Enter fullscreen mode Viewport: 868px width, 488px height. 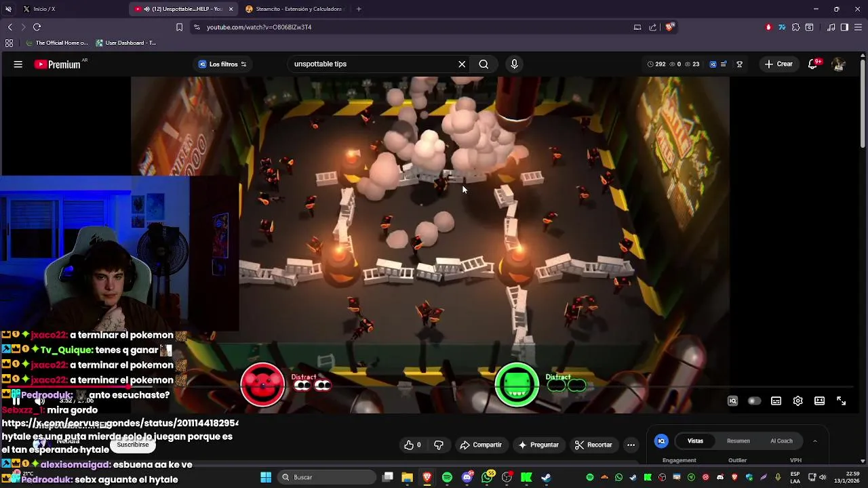(x=841, y=401)
